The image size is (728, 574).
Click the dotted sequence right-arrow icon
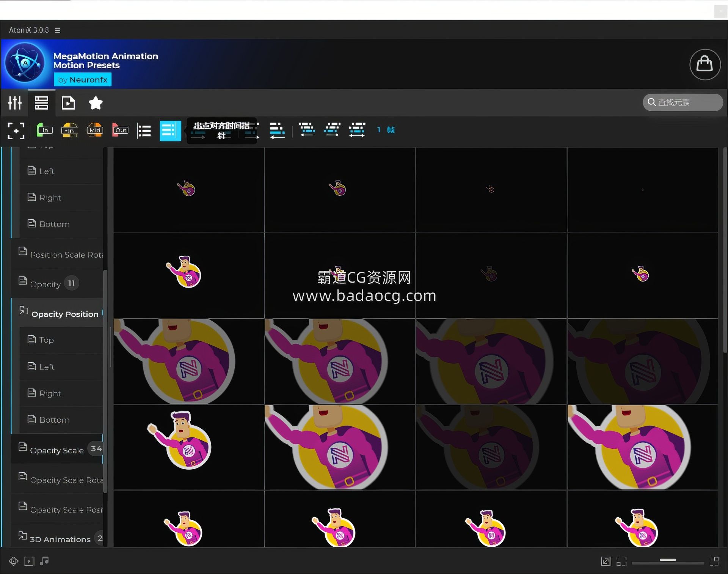pos(332,130)
